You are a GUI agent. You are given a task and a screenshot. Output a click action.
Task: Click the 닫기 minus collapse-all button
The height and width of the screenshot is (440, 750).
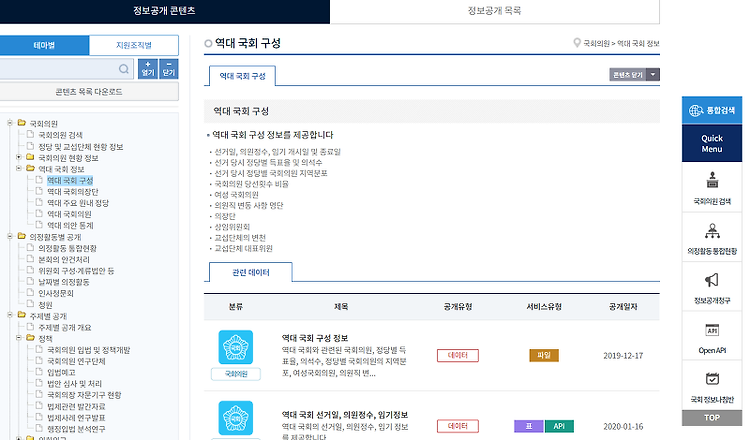(x=169, y=69)
